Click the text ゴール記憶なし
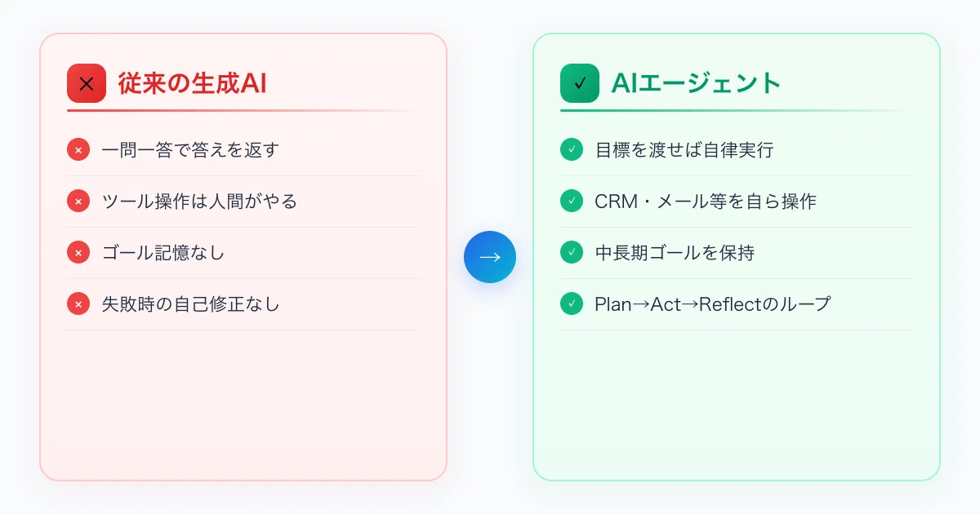Screen dimensions: 980x514 tap(163, 253)
